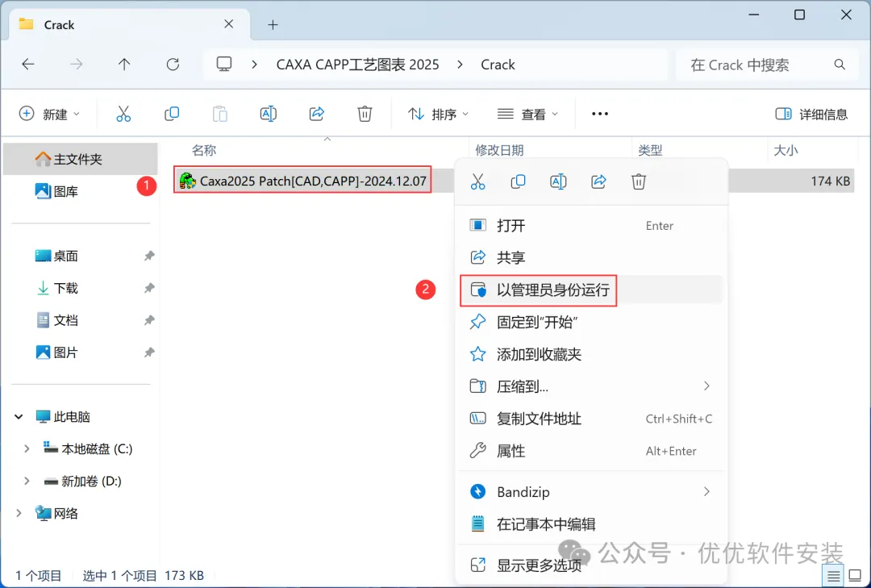The height and width of the screenshot is (588, 871).
Task: Sort by the 修改日期 column header
Action: click(x=499, y=150)
